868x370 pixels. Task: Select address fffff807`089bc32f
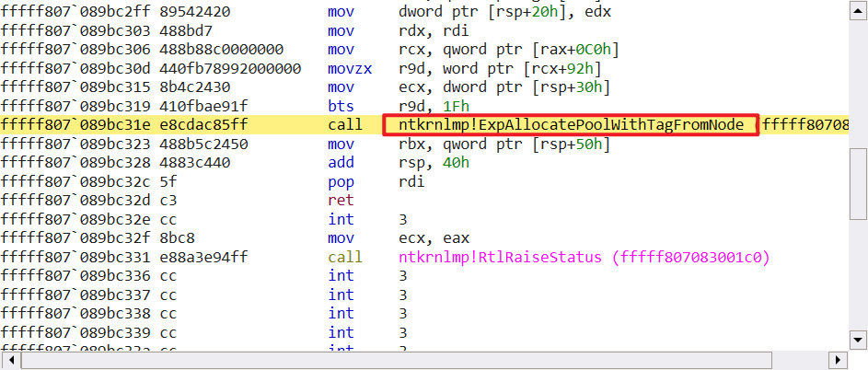[x=75, y=238]
